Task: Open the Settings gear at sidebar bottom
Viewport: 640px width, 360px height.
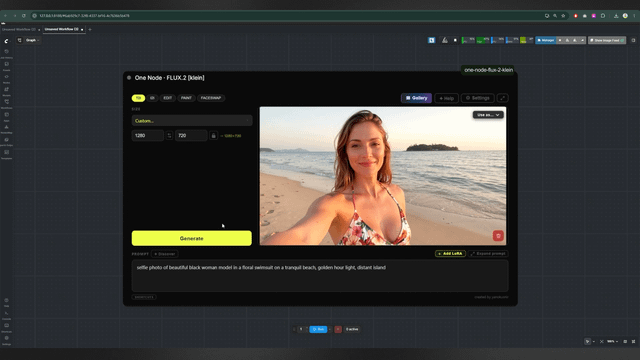Action: [x=7, y=340]
